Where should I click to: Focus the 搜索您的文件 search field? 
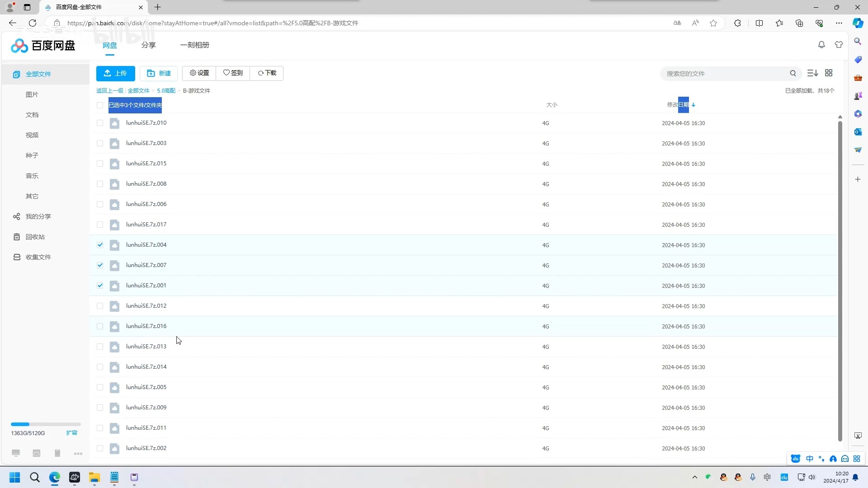(x=725, y=74)
